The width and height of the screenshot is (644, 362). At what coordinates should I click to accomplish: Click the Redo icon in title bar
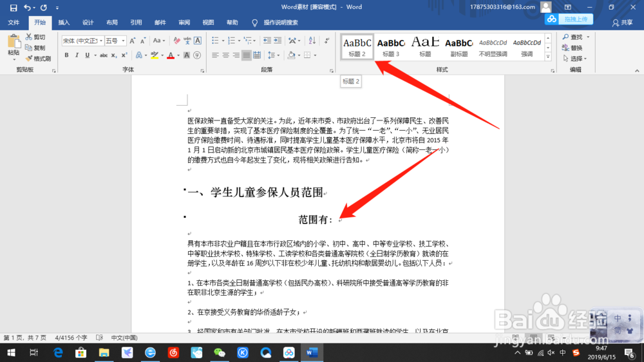click(44, 7)
